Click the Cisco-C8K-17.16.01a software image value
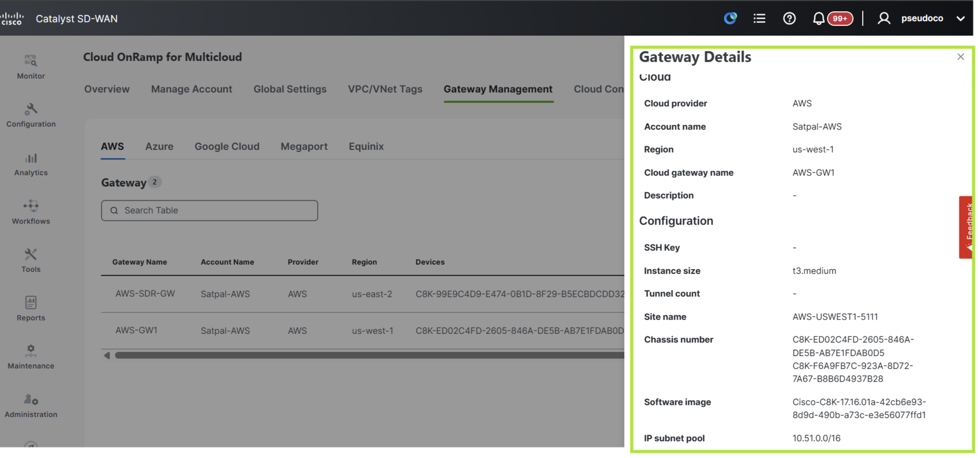The height and width of the screenshot is (458, 980). (x=859, y=409)
